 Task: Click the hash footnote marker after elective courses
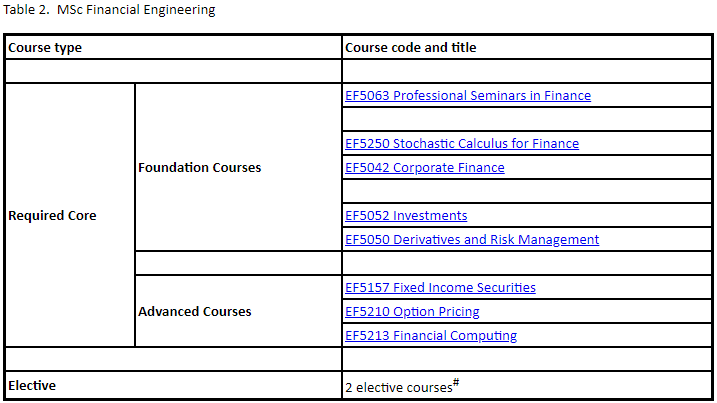tap(456, 382)
